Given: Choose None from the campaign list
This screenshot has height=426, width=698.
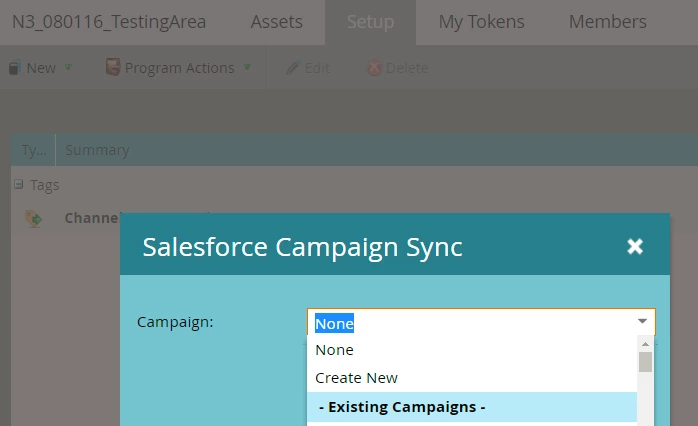Looking at the screenshot, I should [334, 350].
